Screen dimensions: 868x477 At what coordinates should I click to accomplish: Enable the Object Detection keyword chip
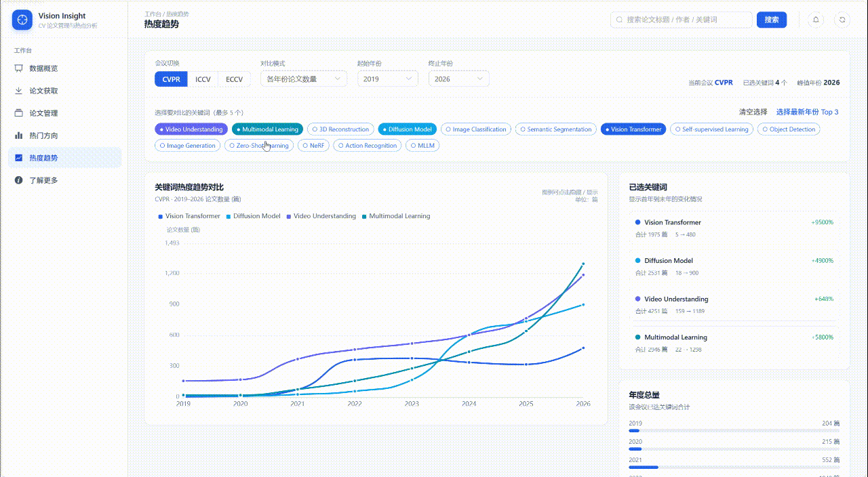pyautogui.click(x=789, y=129)
